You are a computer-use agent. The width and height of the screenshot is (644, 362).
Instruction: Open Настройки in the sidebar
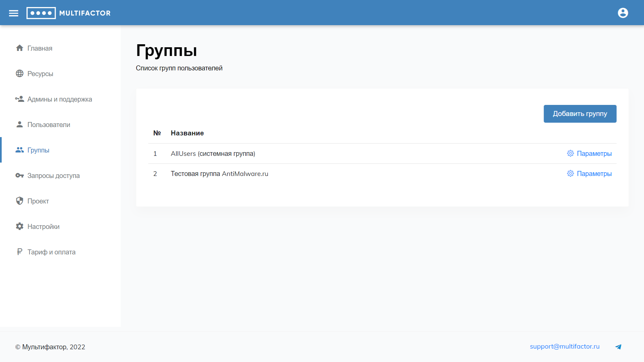coord(43,227)
